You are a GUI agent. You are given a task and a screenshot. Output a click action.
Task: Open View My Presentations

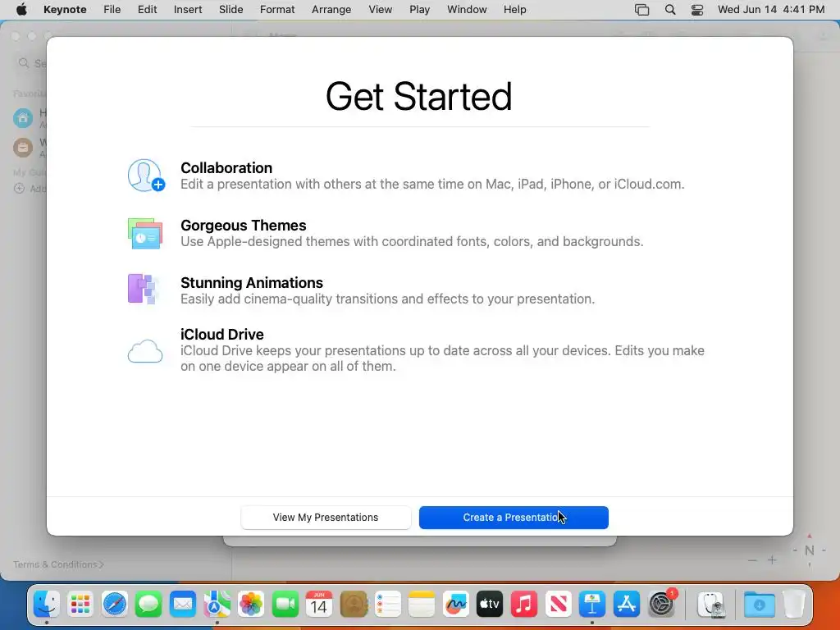326,518
